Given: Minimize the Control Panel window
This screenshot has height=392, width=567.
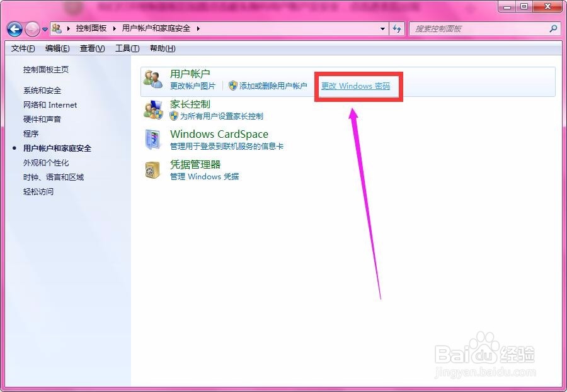Looking at the screenshot, I should pyautogui.click(x=507, y=6).
